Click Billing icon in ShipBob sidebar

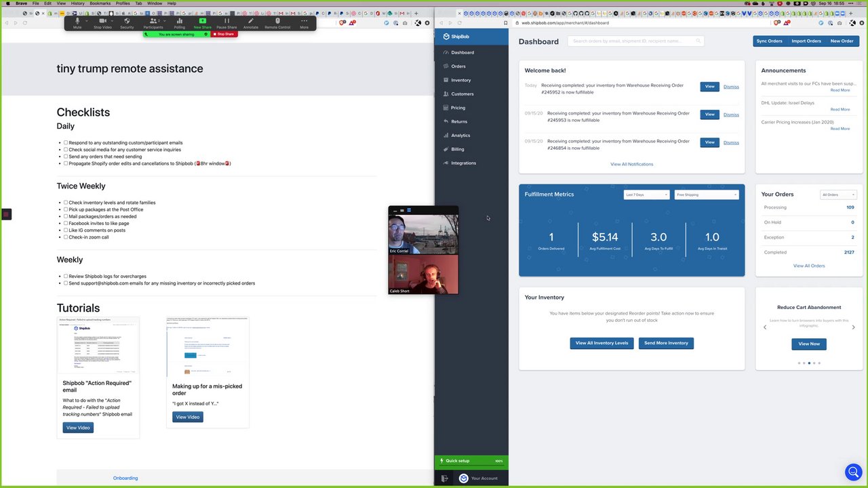[446, 149]
